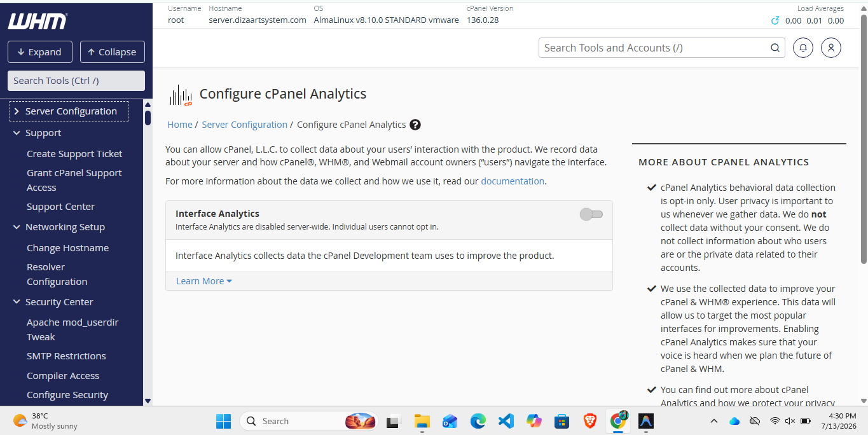Open Copilot from the taskbar

[534, 421]
